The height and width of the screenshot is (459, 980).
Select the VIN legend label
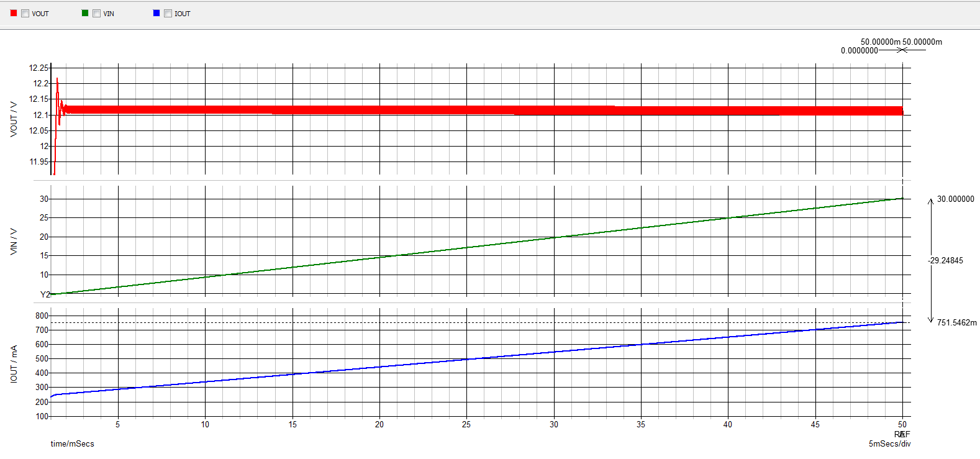pyautogui.click(x=109, y=14)
